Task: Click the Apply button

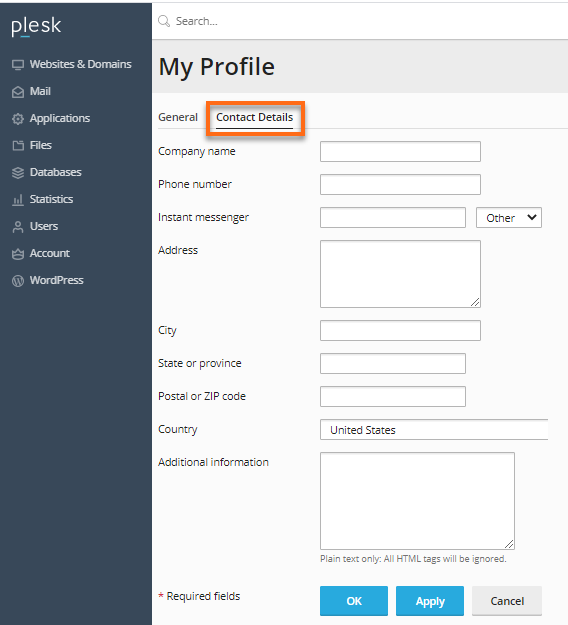Action: [430, 601]
